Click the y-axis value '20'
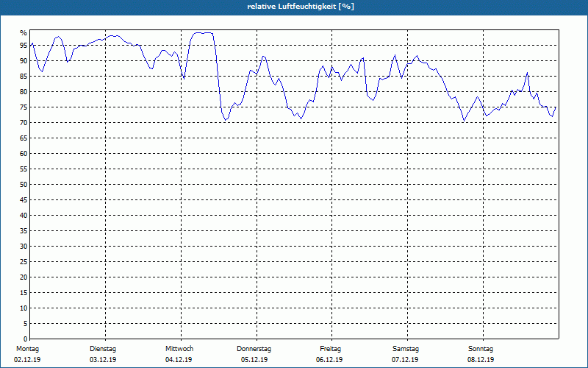This screenshot has height=368, width=588. click(24, 277)
